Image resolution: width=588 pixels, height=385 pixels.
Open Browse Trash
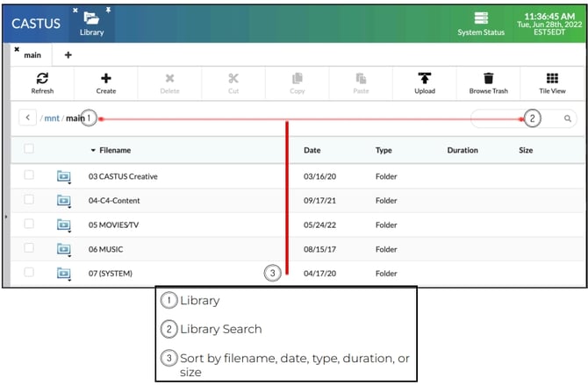pos(489,79)
